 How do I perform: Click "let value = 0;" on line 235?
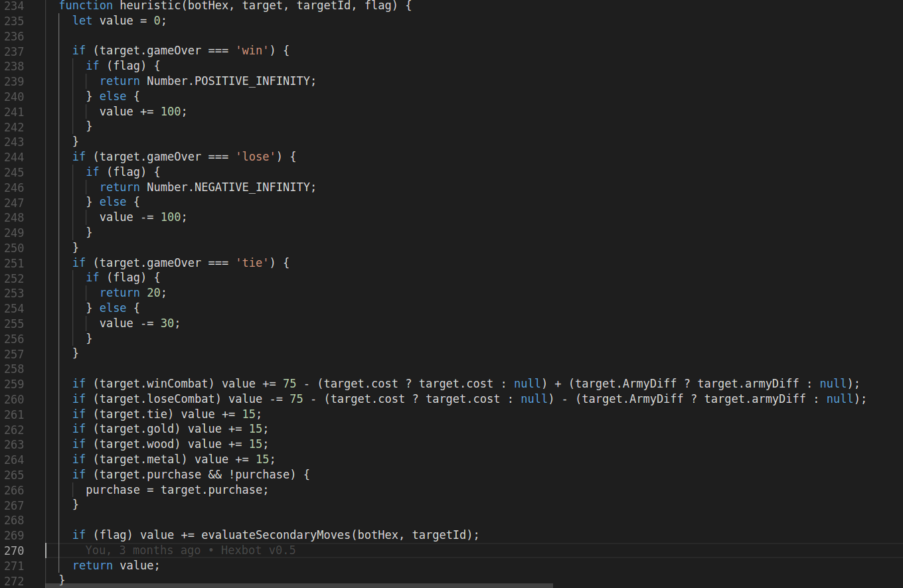coord(120,21)
